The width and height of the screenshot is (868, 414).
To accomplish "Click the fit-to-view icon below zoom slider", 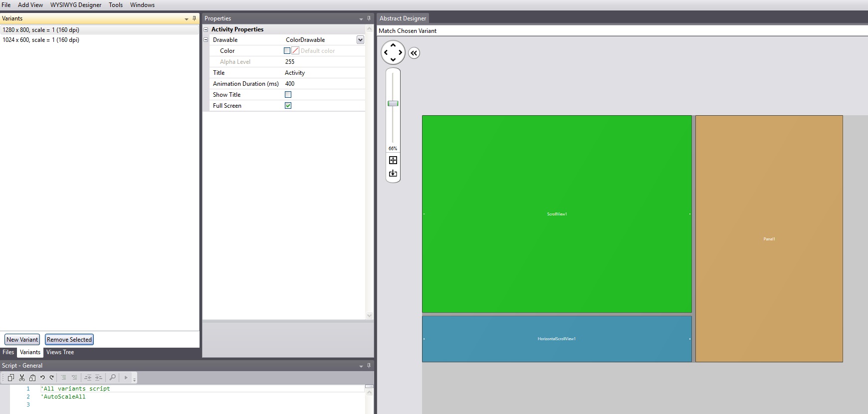I will point(393,160).
